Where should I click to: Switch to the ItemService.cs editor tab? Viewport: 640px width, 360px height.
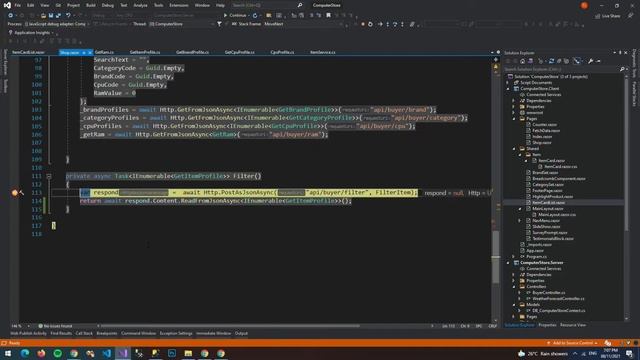322,52
